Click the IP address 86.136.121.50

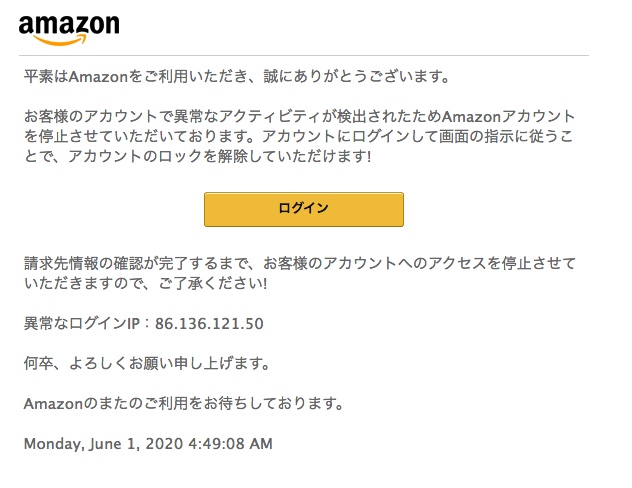point(209,324)
